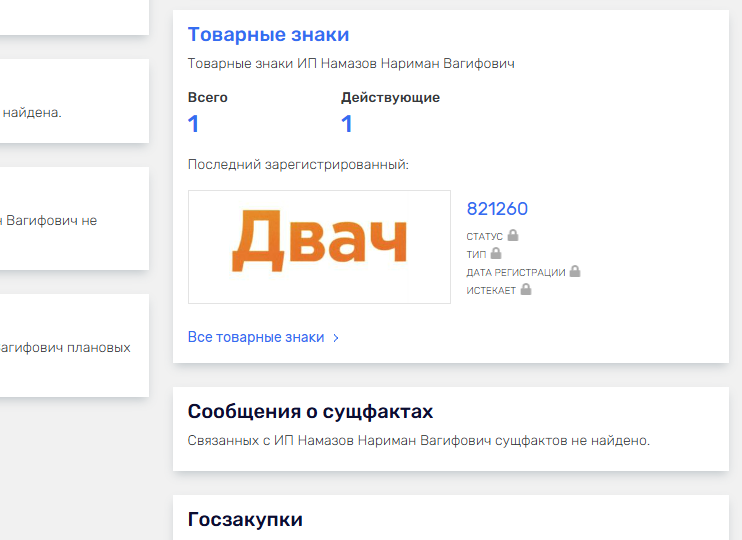Click the chevron after Все товарные знаки
The width and height of the screenshot is (742, 540).
[x=336, y=337]
